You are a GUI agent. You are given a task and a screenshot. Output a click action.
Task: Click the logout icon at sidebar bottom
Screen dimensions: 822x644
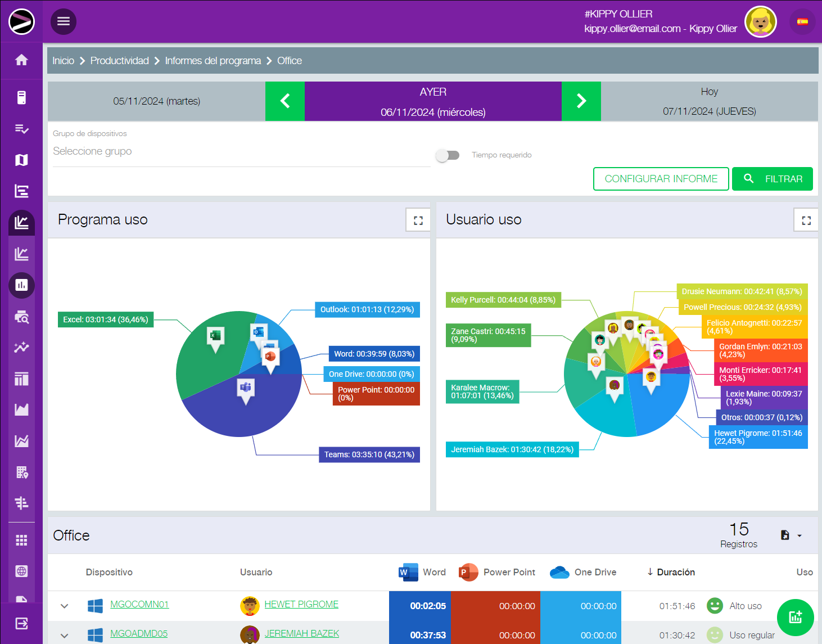pos(21,623)
